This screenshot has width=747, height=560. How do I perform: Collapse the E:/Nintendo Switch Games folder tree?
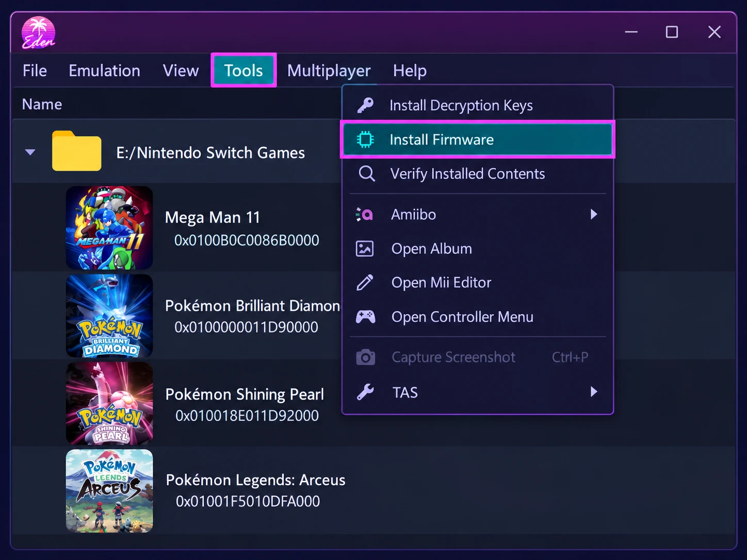coord(30,152)
